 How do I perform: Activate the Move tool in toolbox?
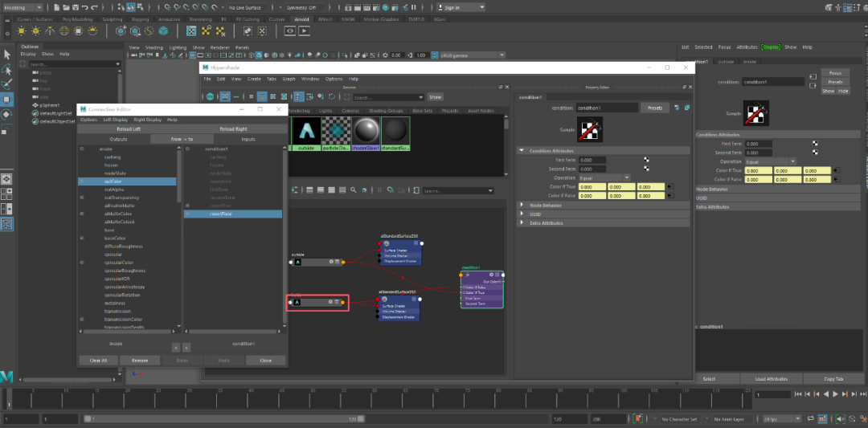pos(6,100)
